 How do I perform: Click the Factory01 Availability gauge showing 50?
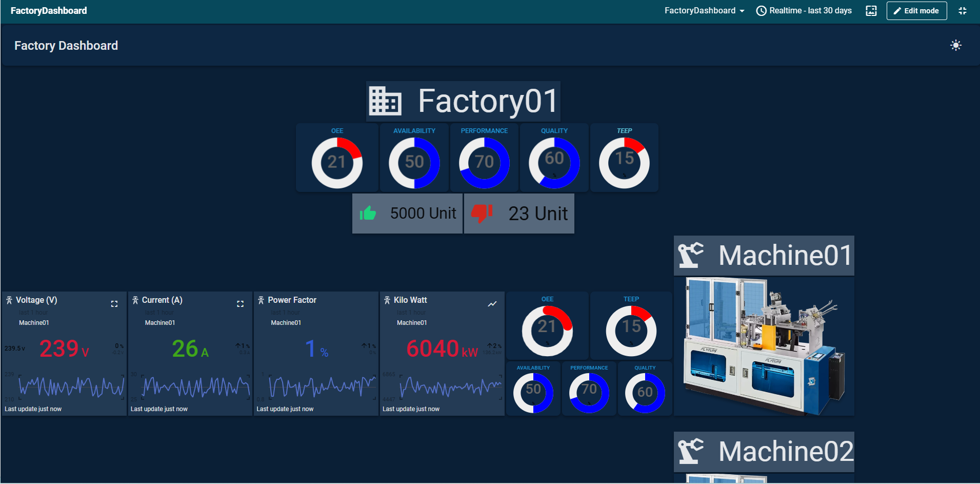click(x=414, y=163)
